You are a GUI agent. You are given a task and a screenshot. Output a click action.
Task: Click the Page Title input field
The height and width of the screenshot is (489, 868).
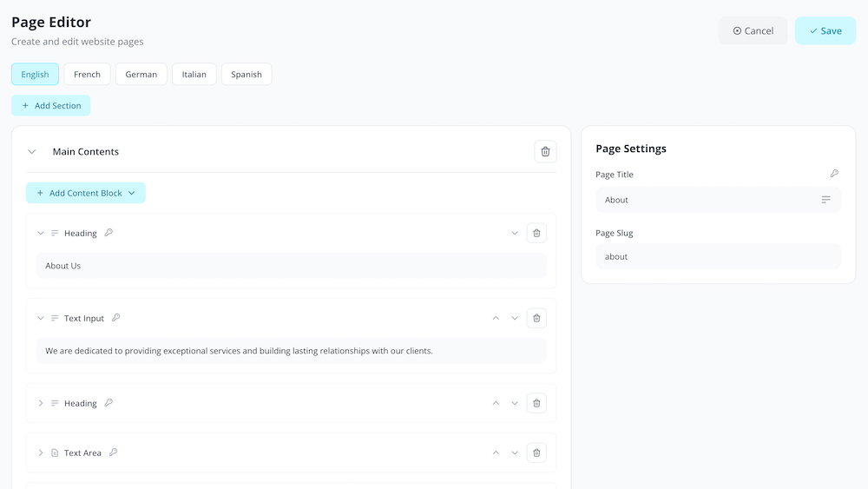718,200
